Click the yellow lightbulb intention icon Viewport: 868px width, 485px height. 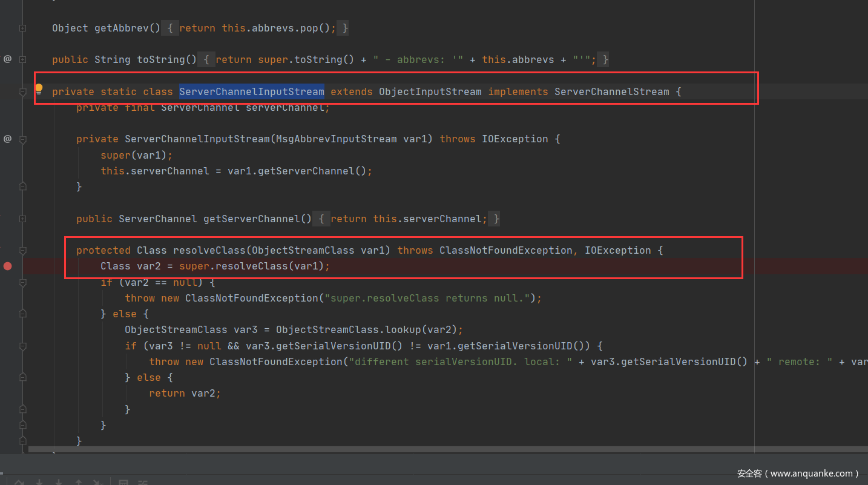pyautogui.click(x=39, y=88)
